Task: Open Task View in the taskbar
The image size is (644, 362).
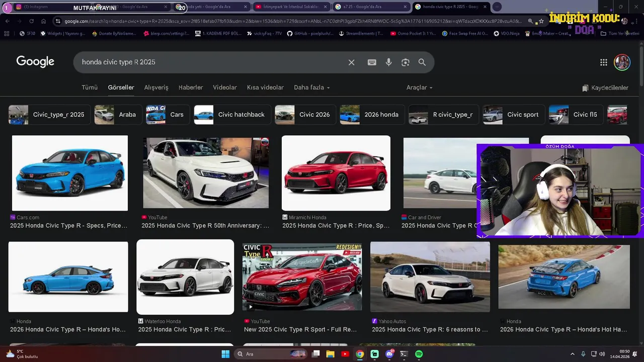Action: click(x=316, y=354)
